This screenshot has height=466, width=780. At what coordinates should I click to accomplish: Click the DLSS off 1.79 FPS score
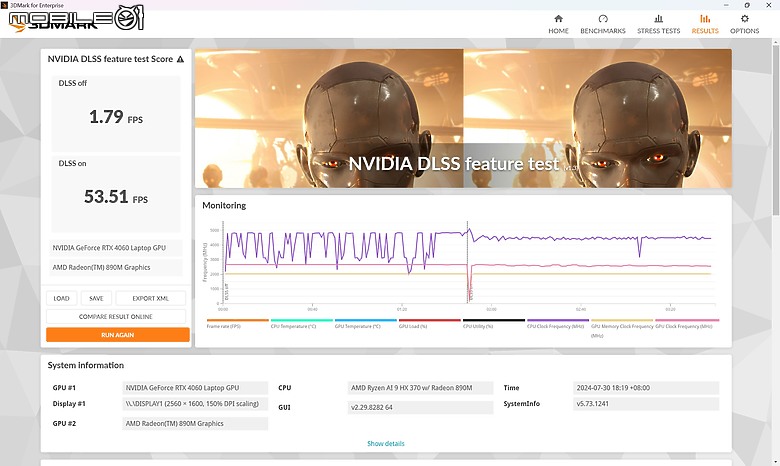click(116, 117)
